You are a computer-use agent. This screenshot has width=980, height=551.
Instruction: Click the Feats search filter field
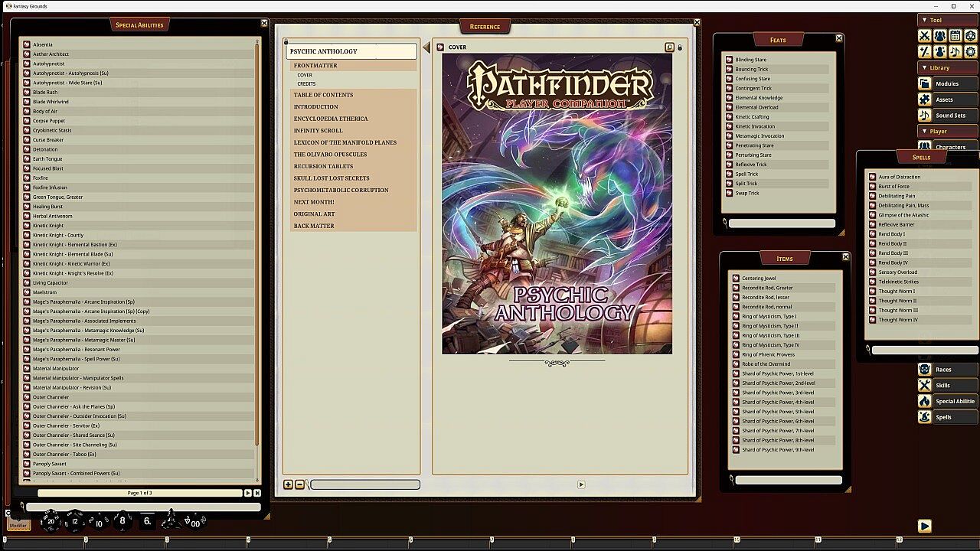[x=782, y=223]
